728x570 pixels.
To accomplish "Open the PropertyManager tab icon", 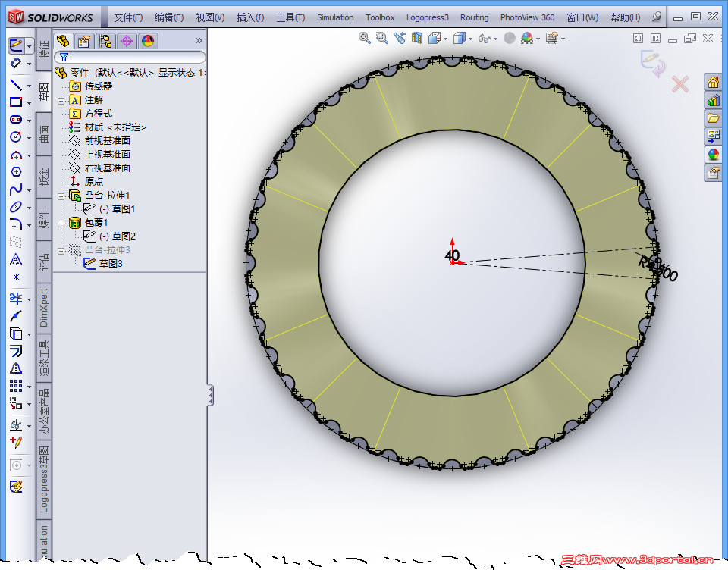I will pos(84,42).
